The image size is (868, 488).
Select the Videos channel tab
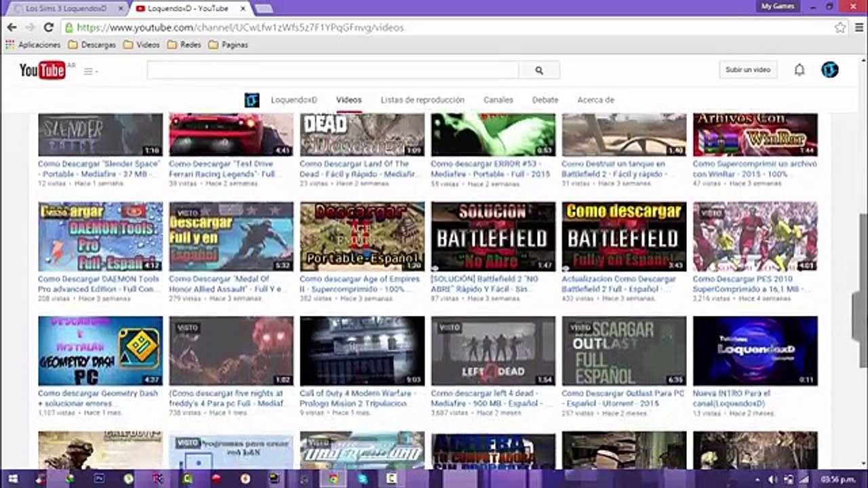point(349,100)
